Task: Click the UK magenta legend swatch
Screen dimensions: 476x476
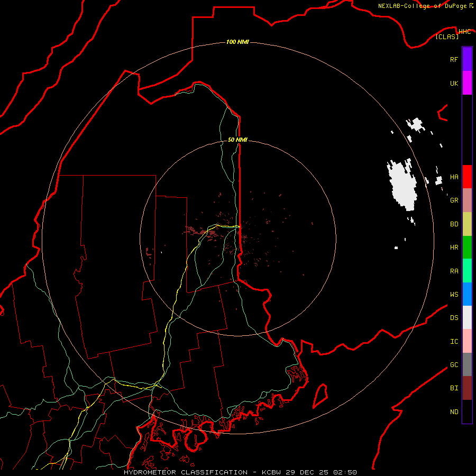Action: (x=467, y=83)
